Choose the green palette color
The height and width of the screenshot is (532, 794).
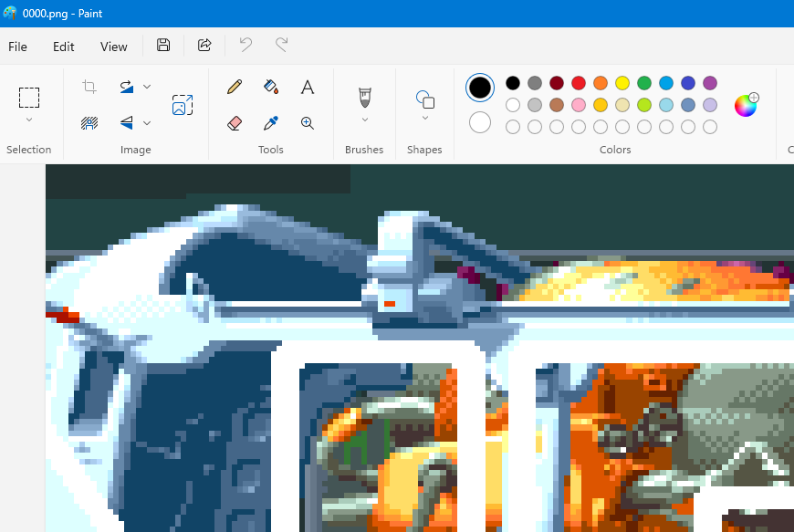click(x=644, y=83)
